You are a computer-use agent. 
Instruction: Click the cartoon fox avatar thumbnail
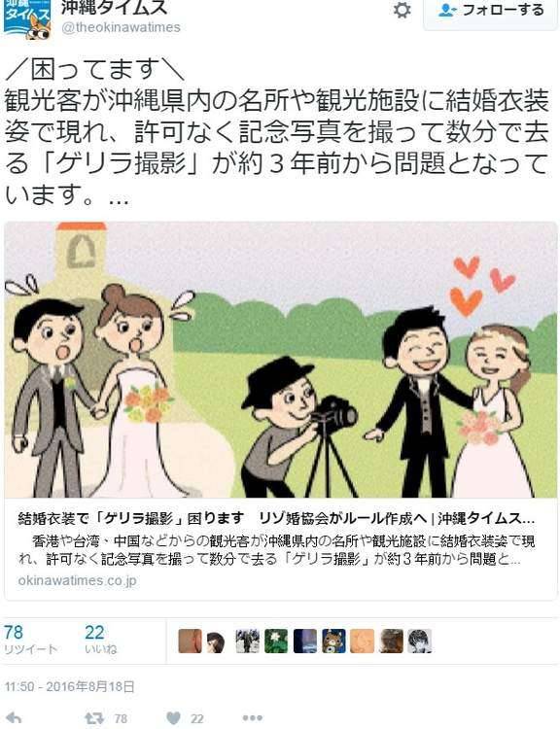(x=333, y=642)
